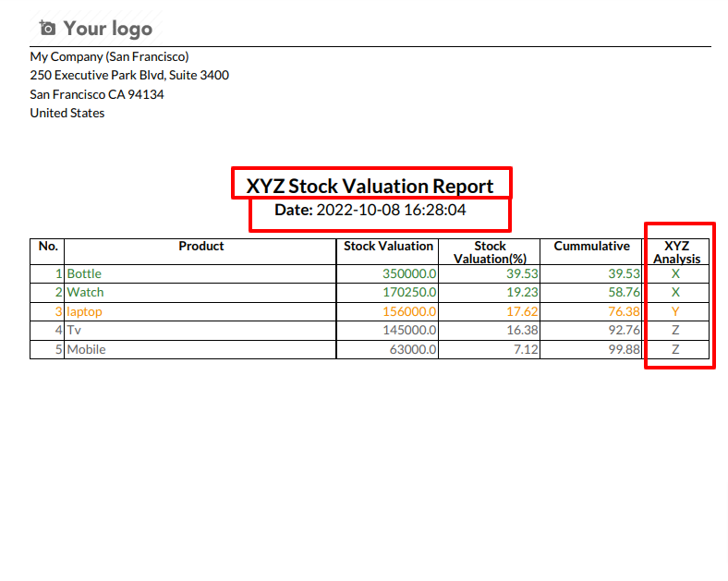The image size is (728, 581).
Task: Click the percentage '7.12' in Mobile row
Action: click(x=526, y=349)
